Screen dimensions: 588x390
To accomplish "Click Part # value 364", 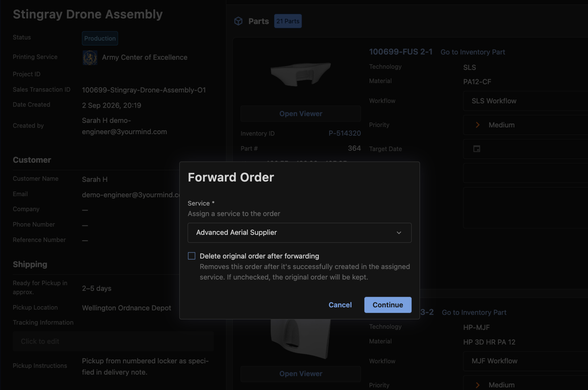I will (354, 148).
